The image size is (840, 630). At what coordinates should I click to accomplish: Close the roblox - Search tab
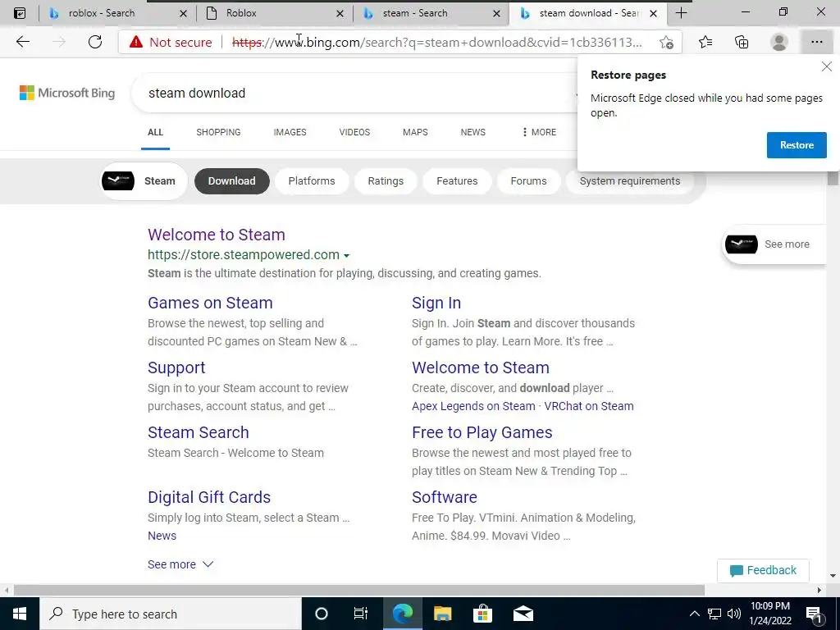(x=183, y=13)
